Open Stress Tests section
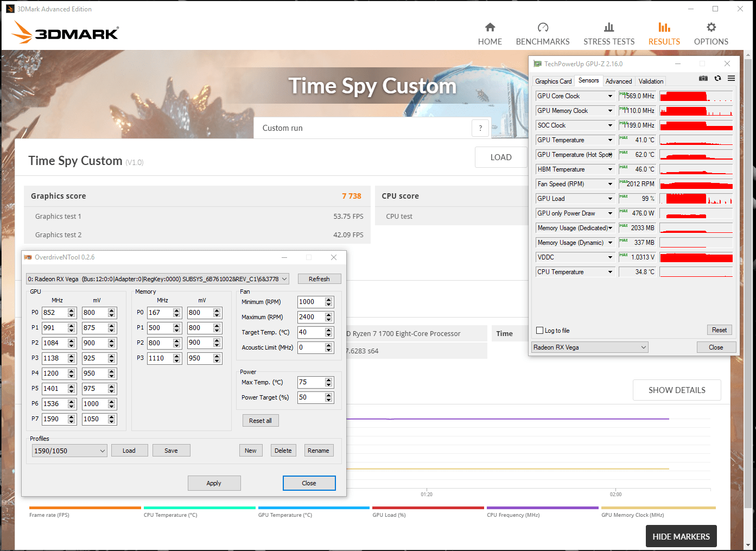 (609, 34)
